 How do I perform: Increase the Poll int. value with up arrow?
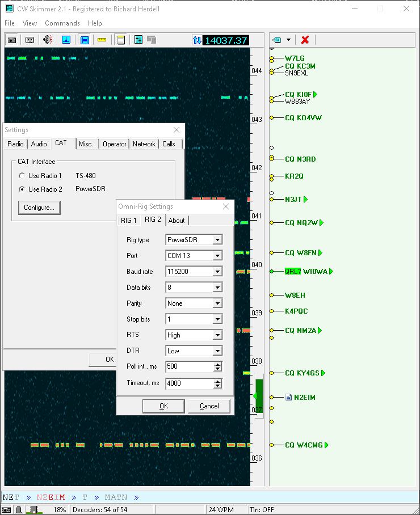click(217, 364)
